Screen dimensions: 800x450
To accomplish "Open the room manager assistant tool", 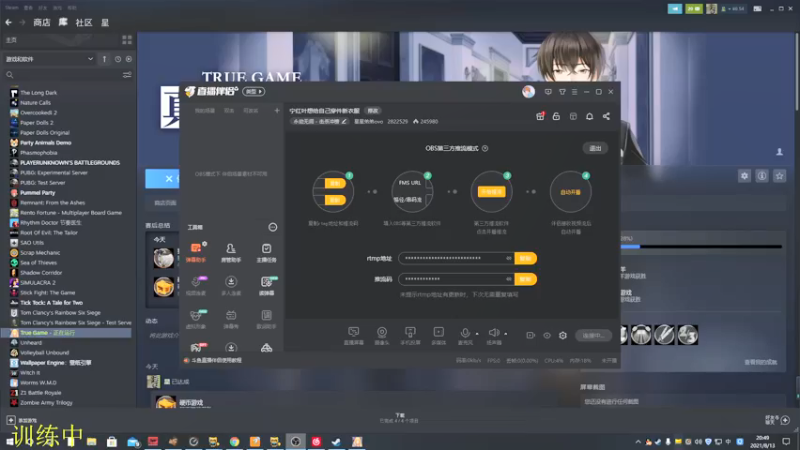I will click(x=231, y=252).
